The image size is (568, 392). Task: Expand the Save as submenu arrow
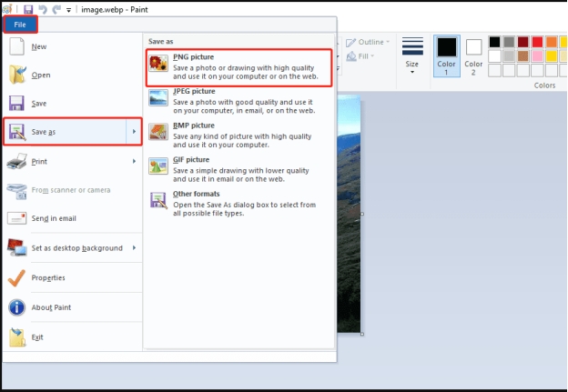134,131
